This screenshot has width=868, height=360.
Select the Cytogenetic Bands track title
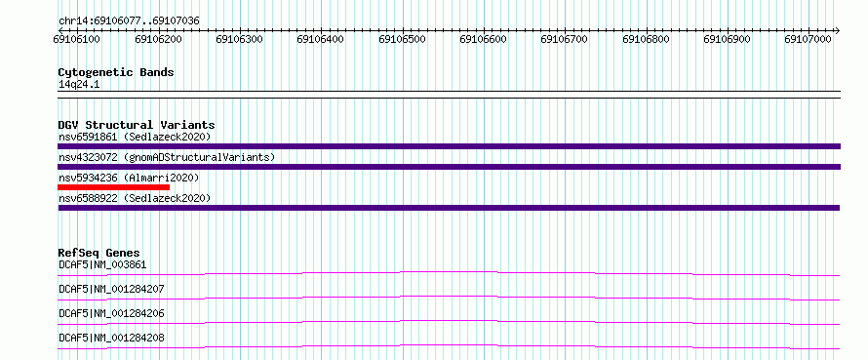pos(116,72)
